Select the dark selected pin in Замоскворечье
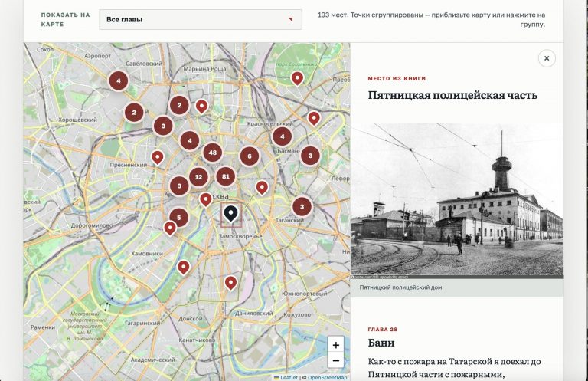 [x=231, y=214]
